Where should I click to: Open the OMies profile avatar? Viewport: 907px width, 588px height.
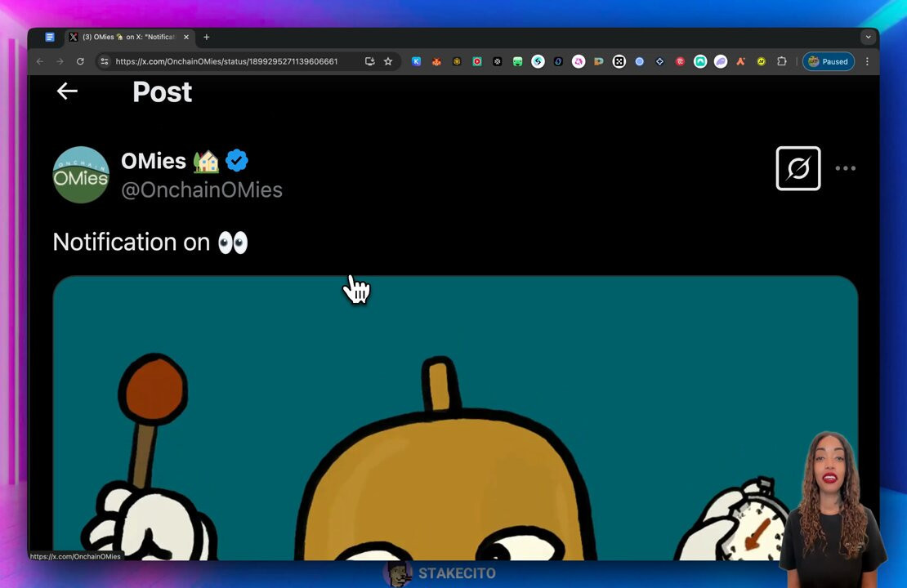81,175
